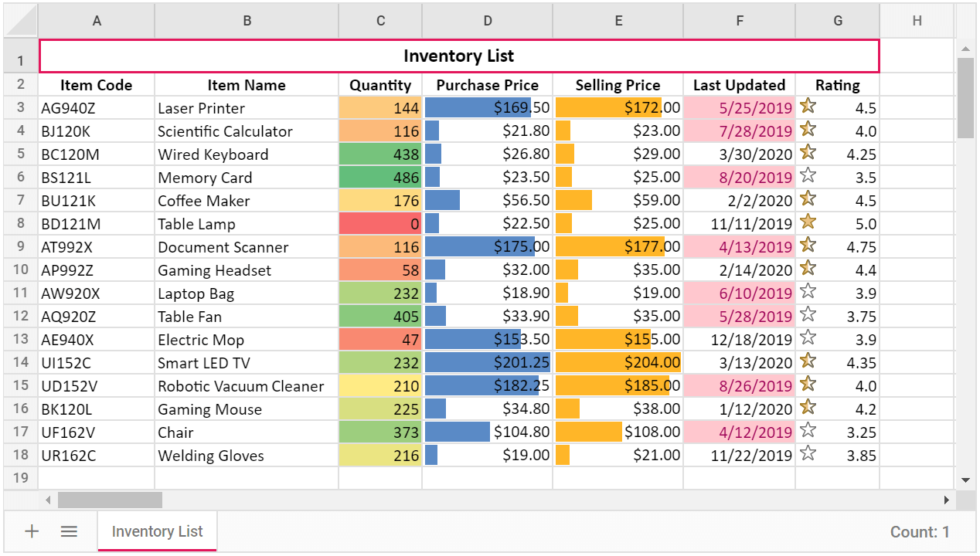
Task: Select row 8 header
Action: (x=21, y=223)
